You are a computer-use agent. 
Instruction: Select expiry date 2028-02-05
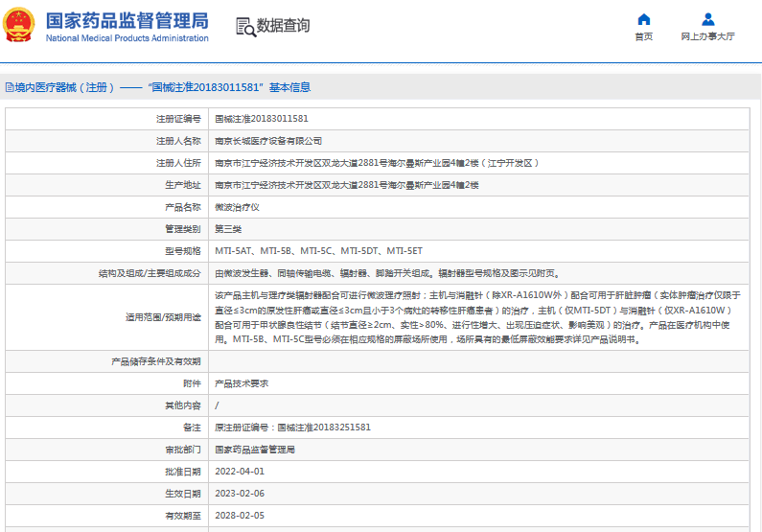[x=240, y=516]
